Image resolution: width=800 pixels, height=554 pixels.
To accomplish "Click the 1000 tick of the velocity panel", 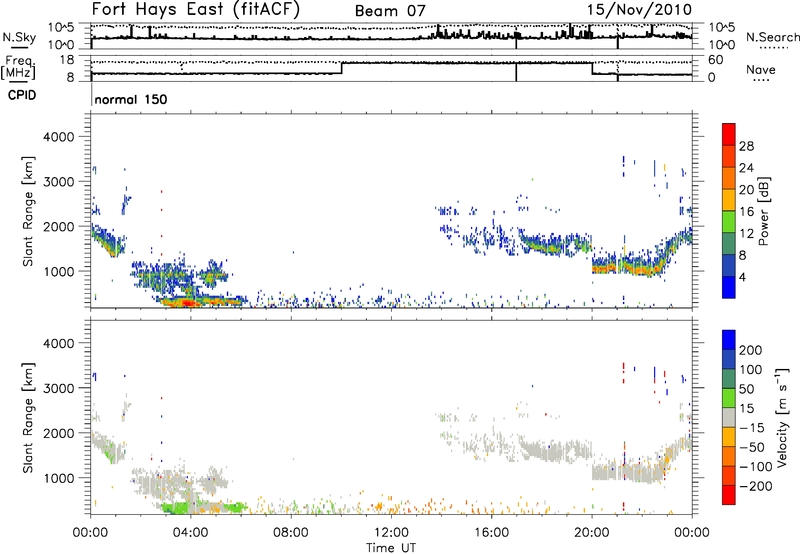I will [58, 478].
